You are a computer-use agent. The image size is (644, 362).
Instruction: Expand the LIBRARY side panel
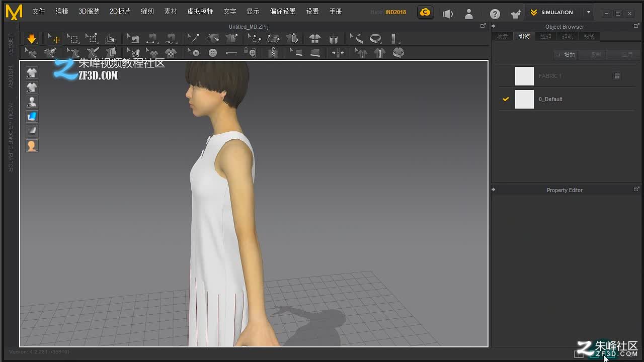pos(10,44)
